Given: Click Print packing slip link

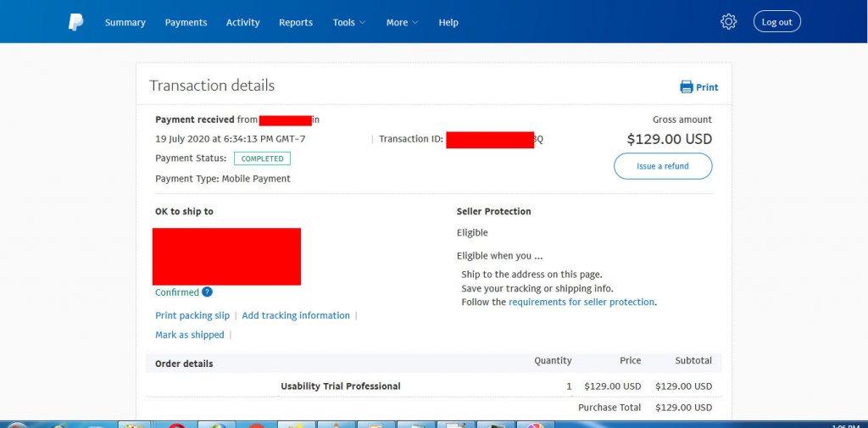Looking at the screenshot, I should point(192,315).
